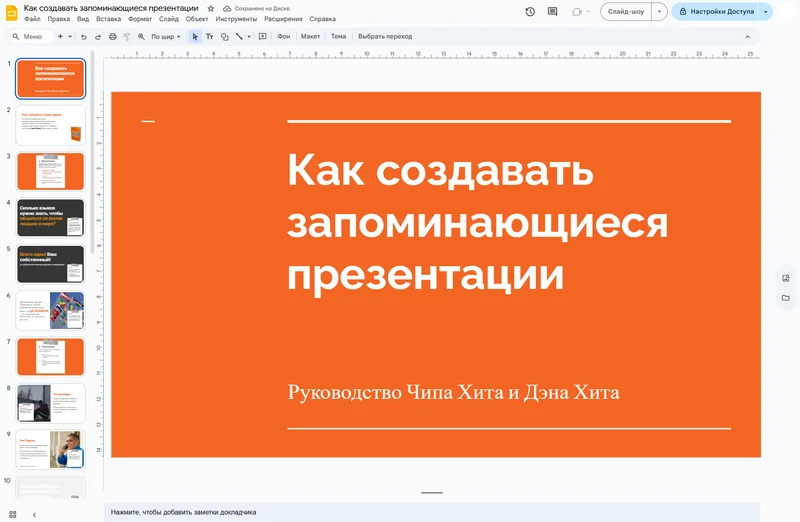The height and width of the screenshot is (522, 800).
Task: Select the Text box tool
Action: tap(209, 37)
